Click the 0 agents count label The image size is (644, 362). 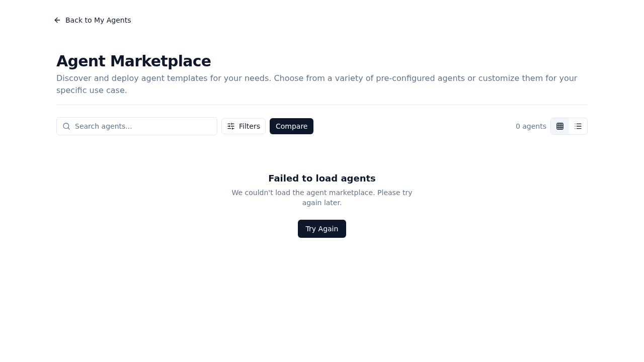(x=531, y=126)
